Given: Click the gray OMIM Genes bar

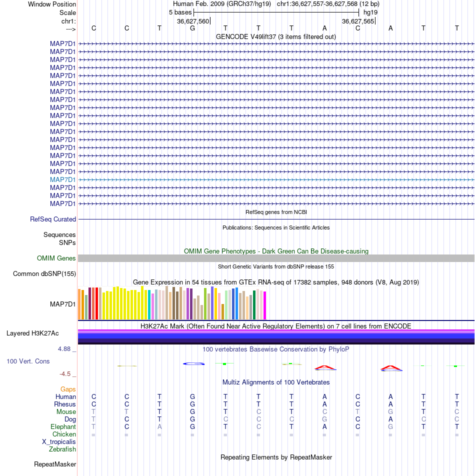Looking at the screenshot, I should (276, 258).
